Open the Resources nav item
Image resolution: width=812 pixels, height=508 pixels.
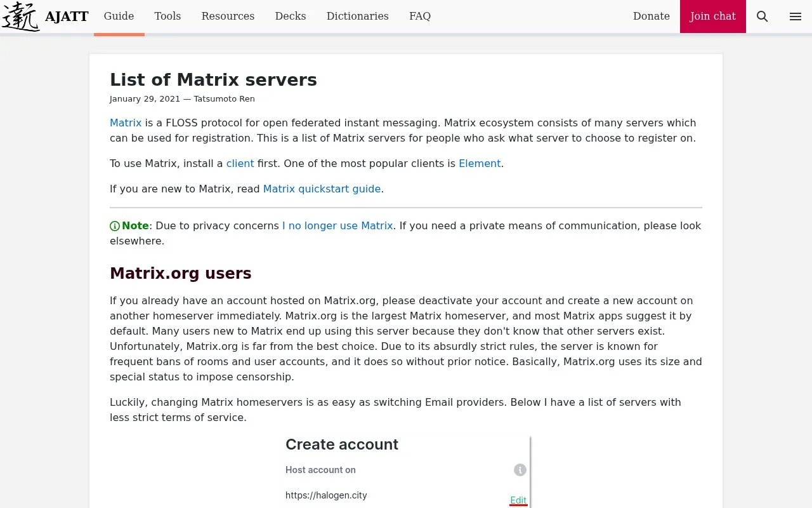point(228,17)
